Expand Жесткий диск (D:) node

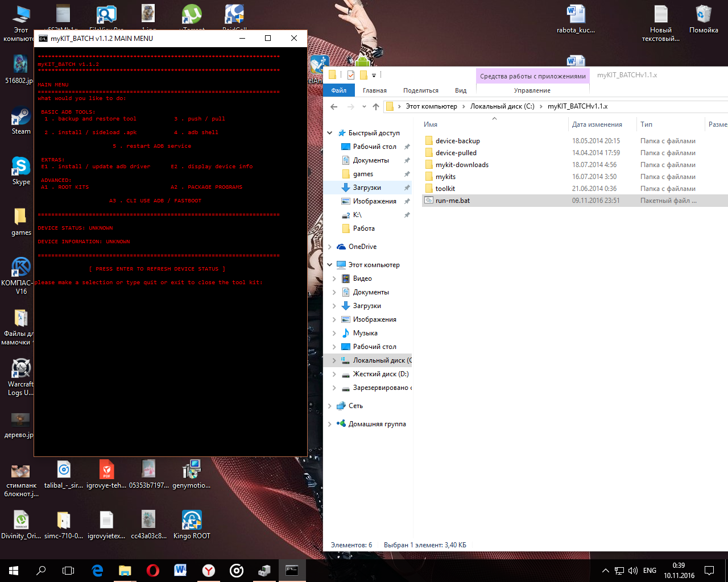click(x=334, y=374)
